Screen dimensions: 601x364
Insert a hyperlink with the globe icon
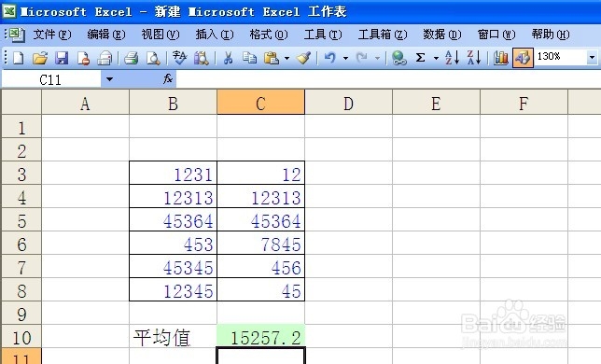point(399,58)
